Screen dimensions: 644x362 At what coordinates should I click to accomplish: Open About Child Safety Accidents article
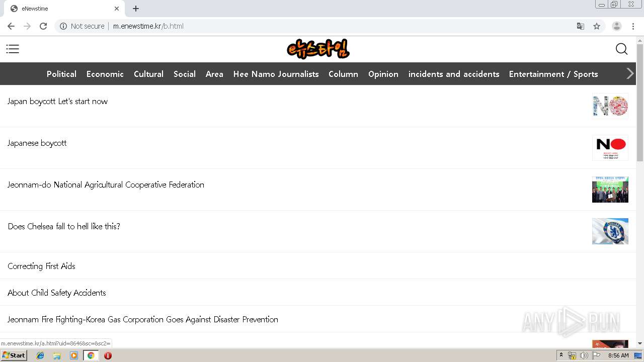coord(57,293)
